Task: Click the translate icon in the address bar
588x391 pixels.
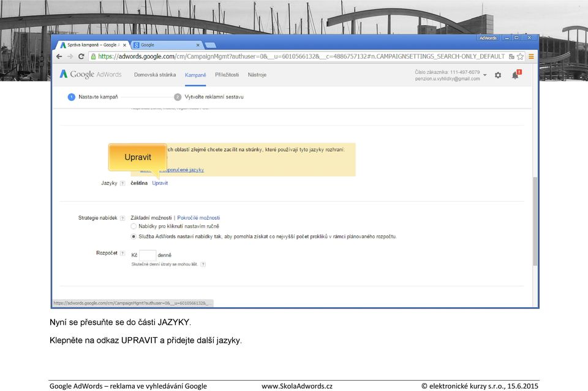Action: pyautogui.click(x=511, y=56)
